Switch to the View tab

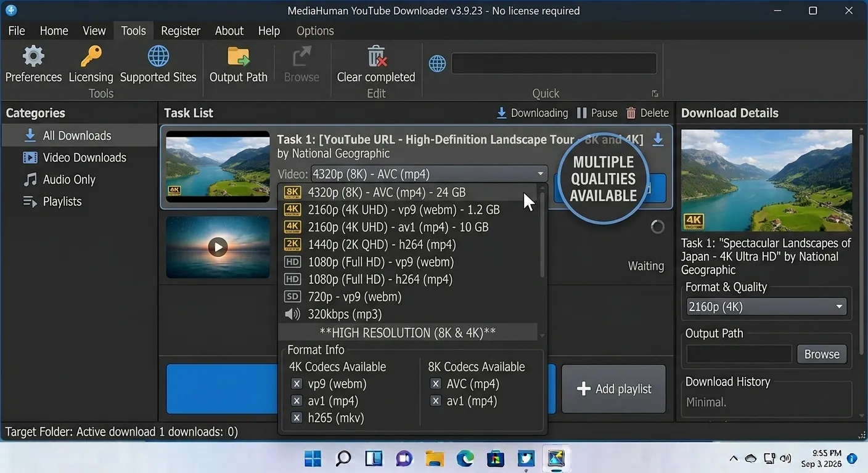[x=94, y=31]
